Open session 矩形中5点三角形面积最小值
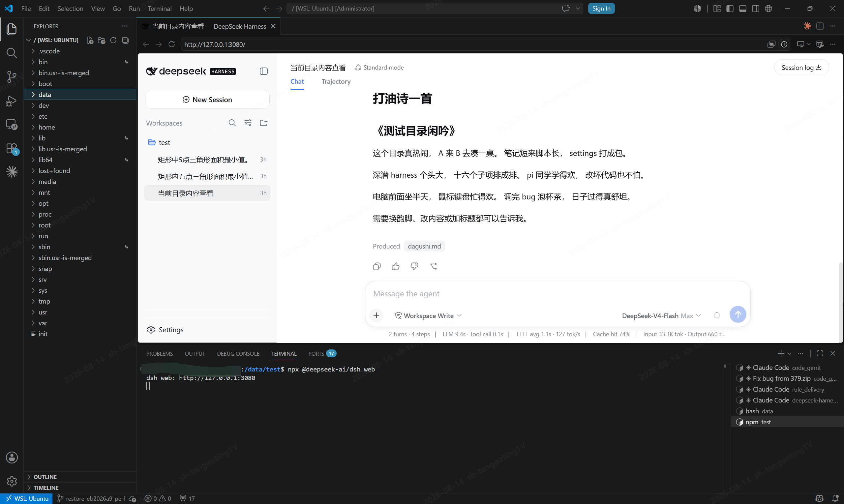844x504 pixels. 207,159
